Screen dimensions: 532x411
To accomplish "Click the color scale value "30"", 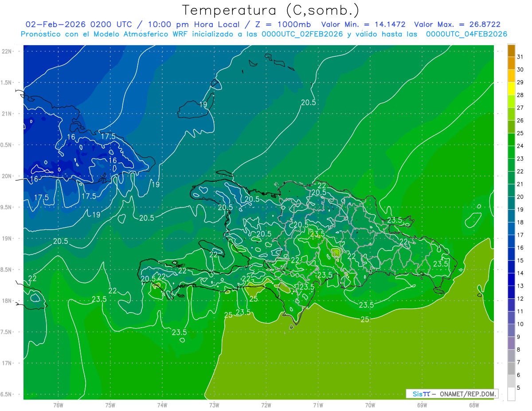I will point(520,70).
